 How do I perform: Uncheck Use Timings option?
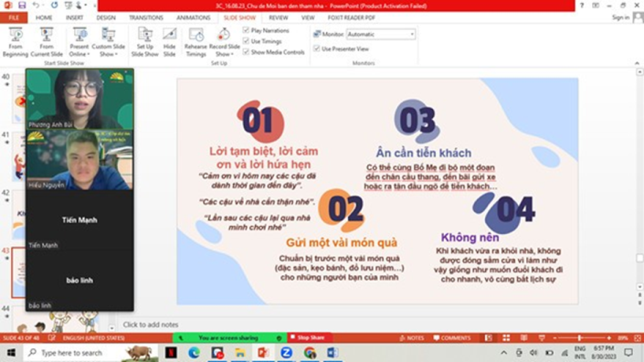(x=246, y=41)
